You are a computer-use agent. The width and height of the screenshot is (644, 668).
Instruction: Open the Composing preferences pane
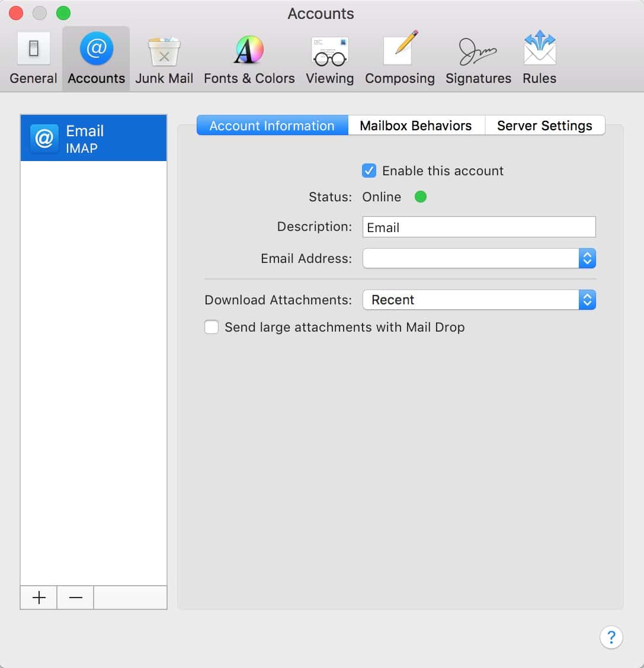399,59
